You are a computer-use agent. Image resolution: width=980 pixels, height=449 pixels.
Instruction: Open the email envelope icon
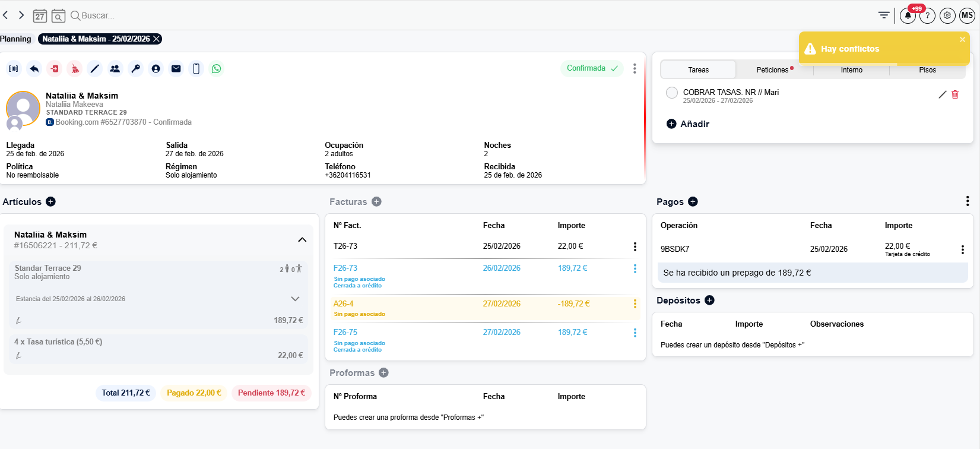[176, 69]
